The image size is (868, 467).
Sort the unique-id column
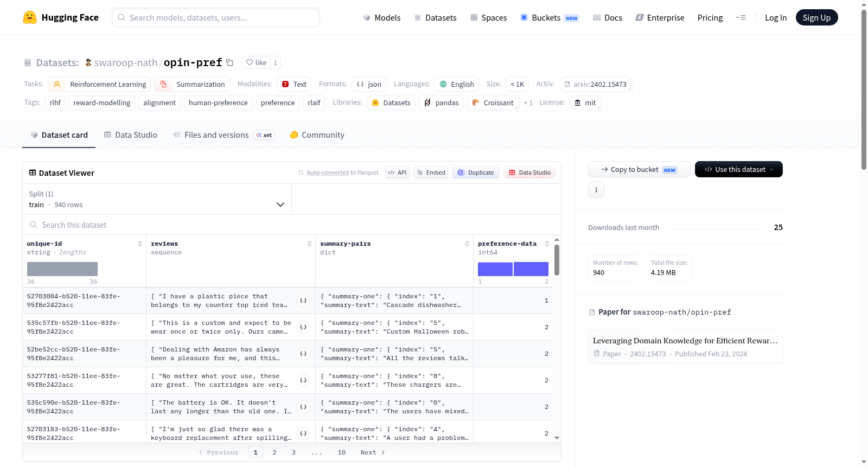tap(140, 244)
